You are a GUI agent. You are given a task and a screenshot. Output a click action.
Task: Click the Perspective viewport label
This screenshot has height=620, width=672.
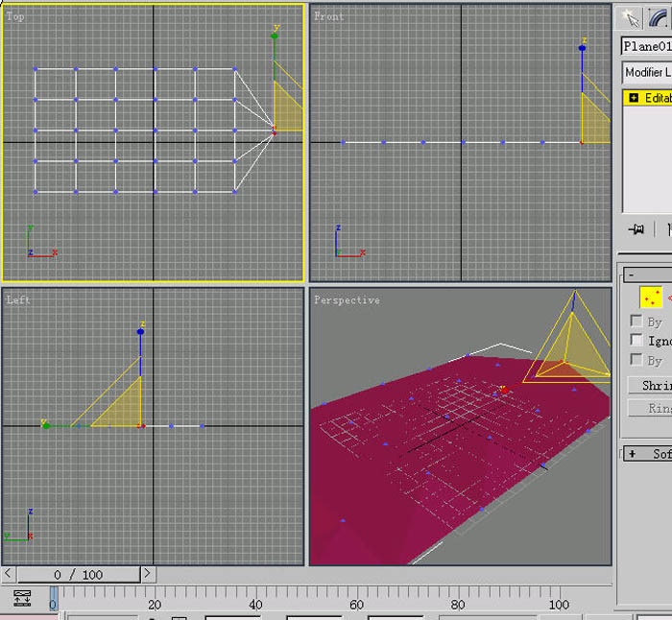pyautogui.click(x=348, y=300)
